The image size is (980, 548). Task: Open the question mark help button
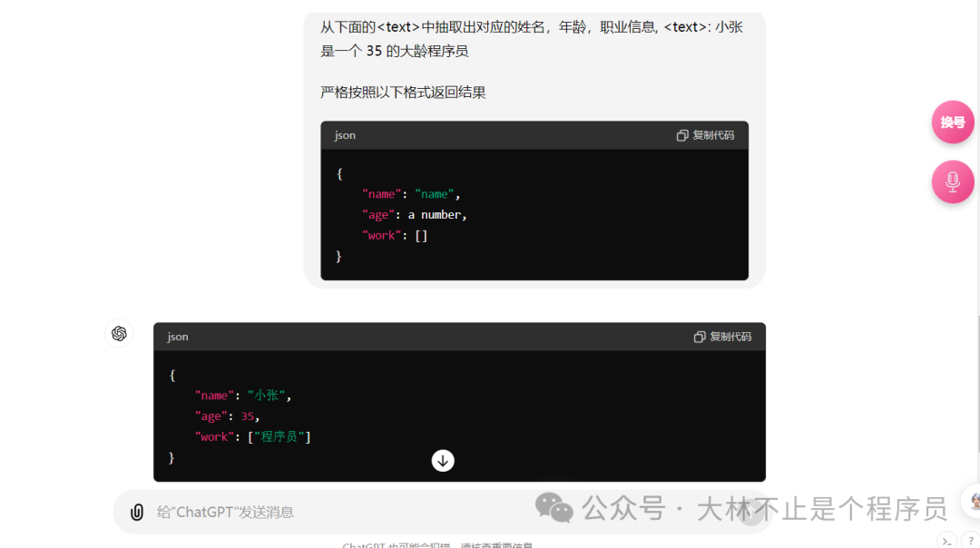coord(970,541)
